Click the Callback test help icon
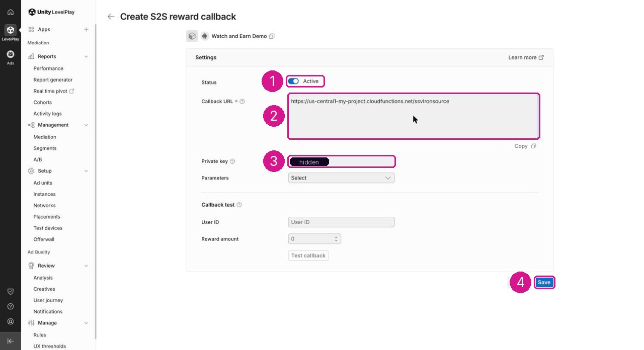644x350 pixels. tap(239, 205)
